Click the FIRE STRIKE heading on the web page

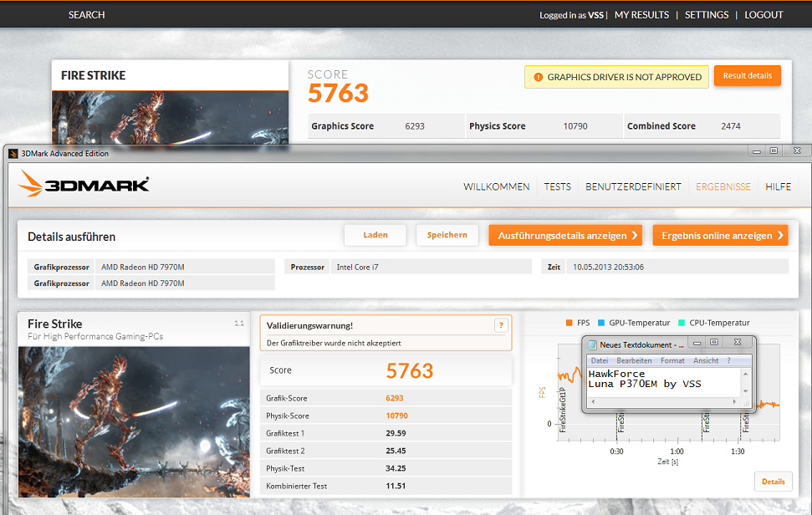click(93, 75)
